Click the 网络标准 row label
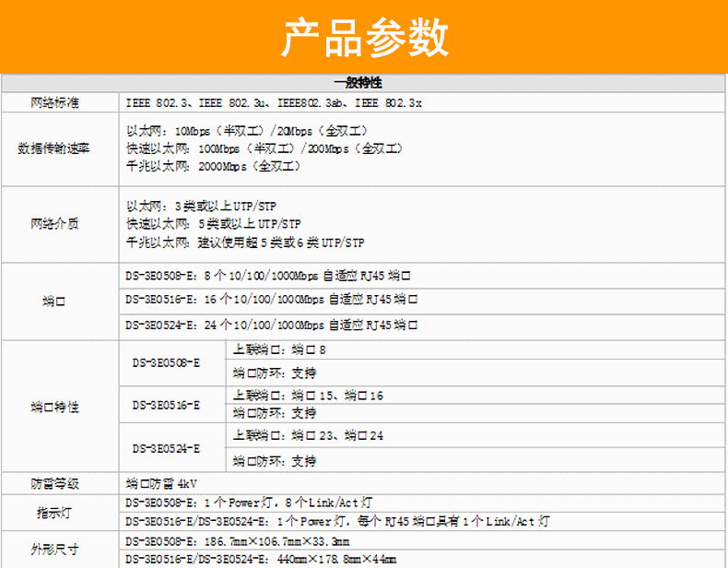Image resolution: width=728 pixels, height=568 pixels. pos(54,102)
